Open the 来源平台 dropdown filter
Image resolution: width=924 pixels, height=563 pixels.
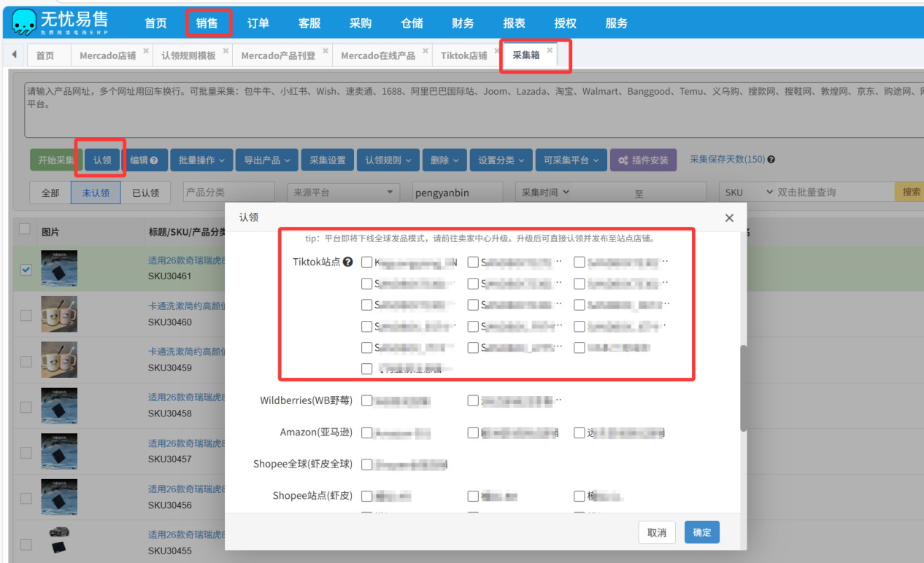pyautogui.click(x=343, y=193)
